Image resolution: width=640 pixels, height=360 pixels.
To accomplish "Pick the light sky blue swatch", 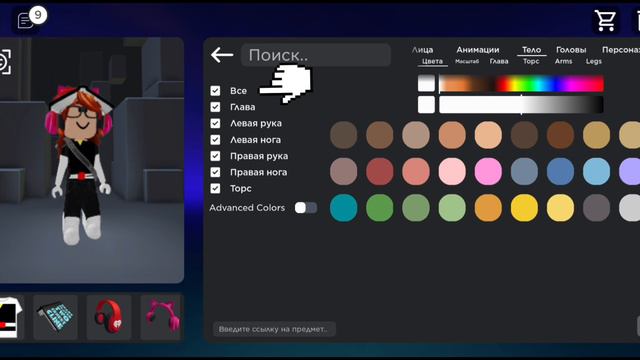I will 596,171.
